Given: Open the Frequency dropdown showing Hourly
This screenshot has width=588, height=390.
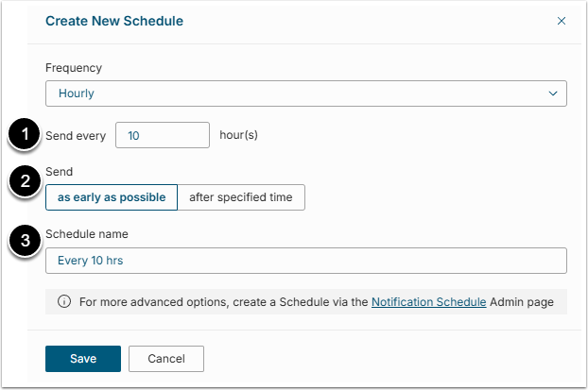Looking at the screenshot, I should click(305, 93).
